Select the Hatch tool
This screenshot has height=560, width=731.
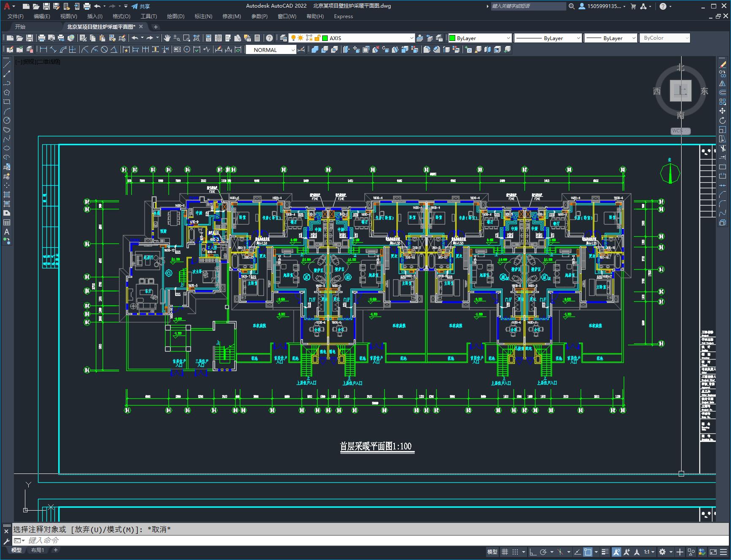pyautogui.click(x=7, y=195)
